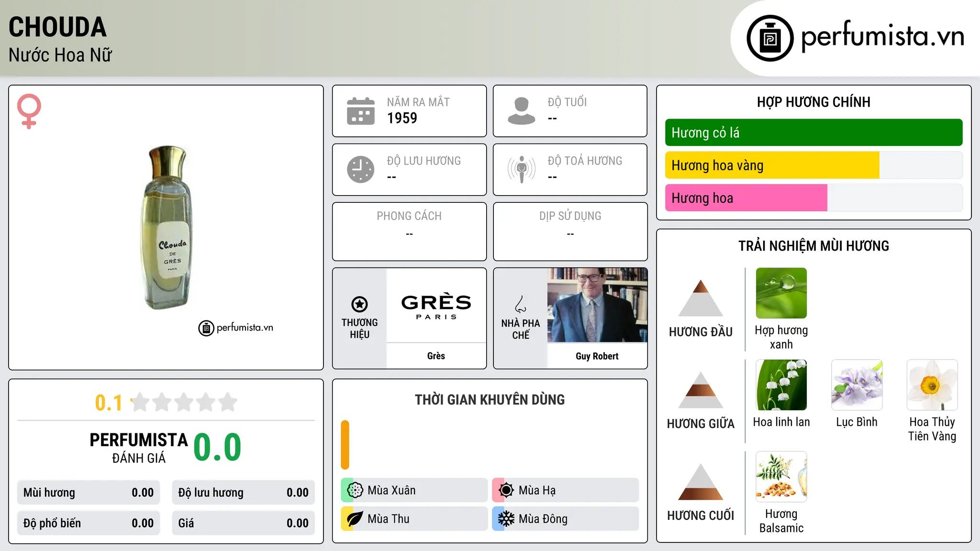Click the Hương cuối label
The width and height of the screenshot is (980, 551).
701,516
